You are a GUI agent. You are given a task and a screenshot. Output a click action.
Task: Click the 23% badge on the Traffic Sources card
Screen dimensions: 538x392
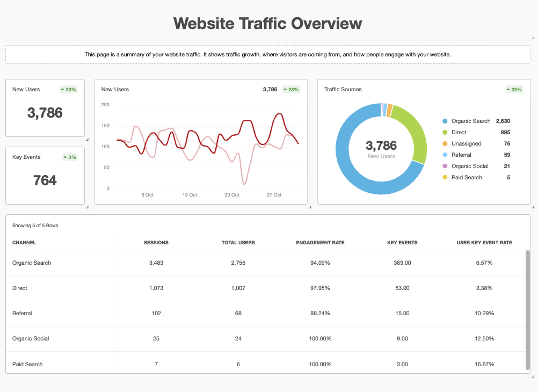[514, 89]
